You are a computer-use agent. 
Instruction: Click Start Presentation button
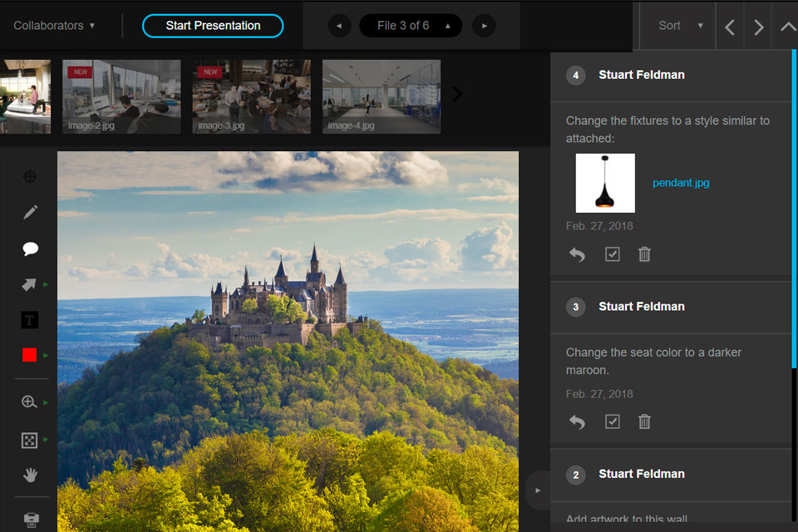(x=213, y=26)
